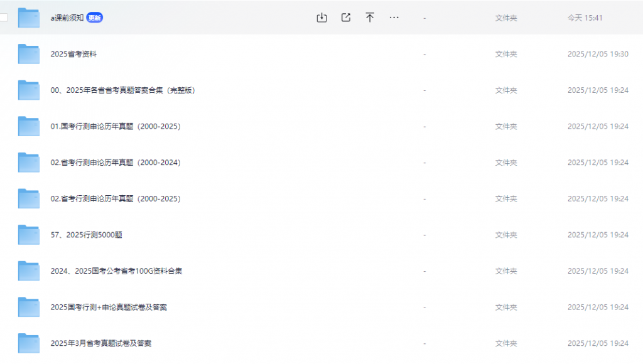The image size is (643, 364).
Task: Click the up-arrow icon on a课前须知 row
Action: click(x=370, y=18)
